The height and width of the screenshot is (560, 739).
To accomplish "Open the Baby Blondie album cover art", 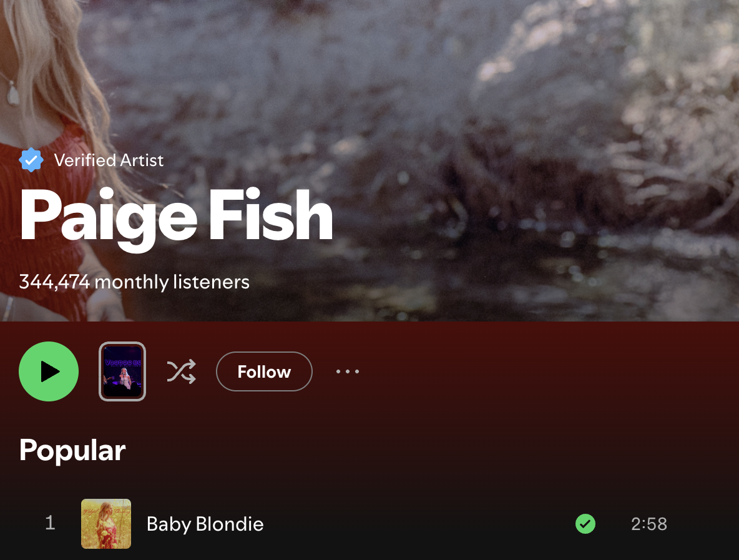I will tap(106, 524).
